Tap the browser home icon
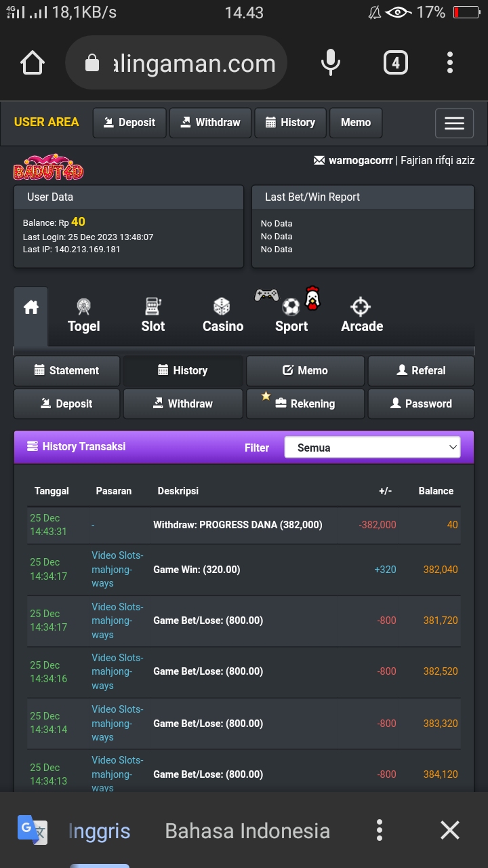The width and height of the screenshot is (488, 868). pos(33,63)
